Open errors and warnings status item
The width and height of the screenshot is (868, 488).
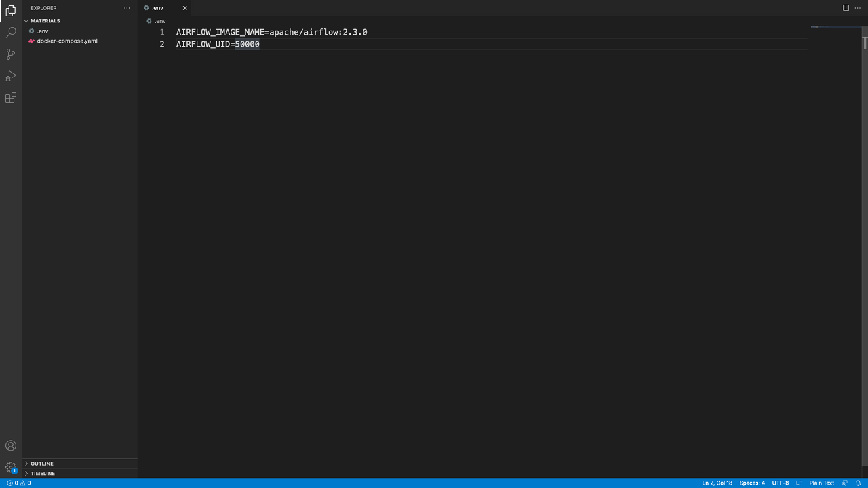pos(19,483)
